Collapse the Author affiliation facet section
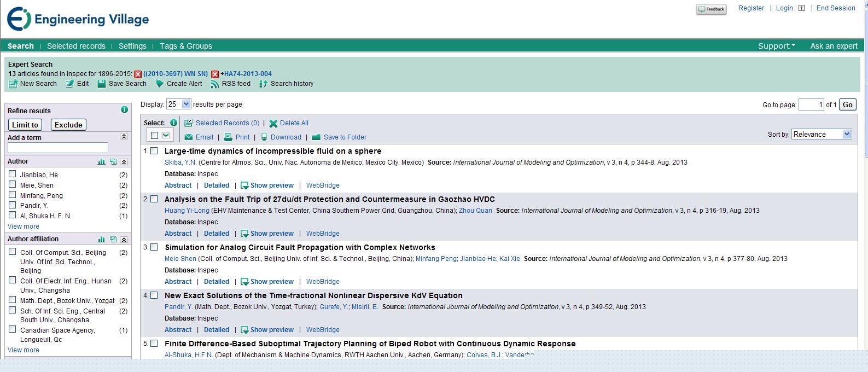The image size is (868, 372). (124, 240)
